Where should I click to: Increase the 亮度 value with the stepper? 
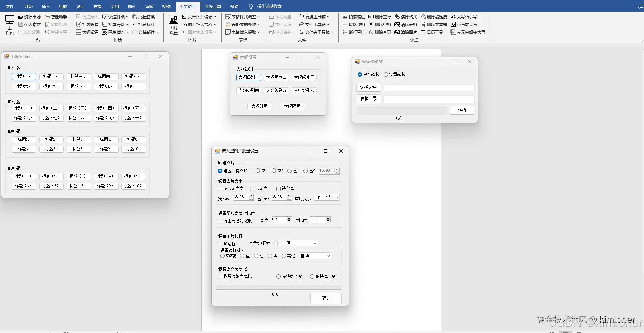pos(289,218)
